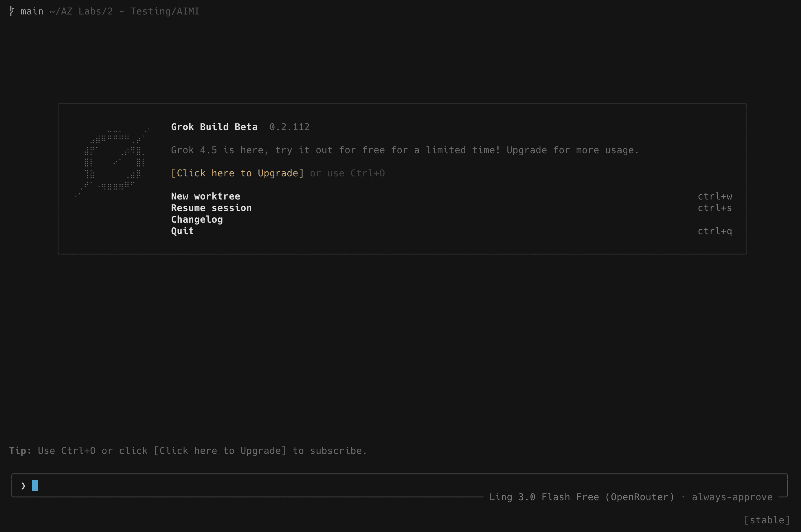Open the Changelog menu entry
801x532 pixels.
click(x=197, y=219)
